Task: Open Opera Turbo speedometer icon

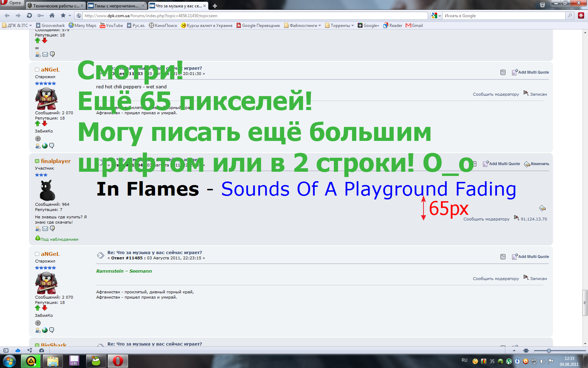Action: [x=42, y=350]
